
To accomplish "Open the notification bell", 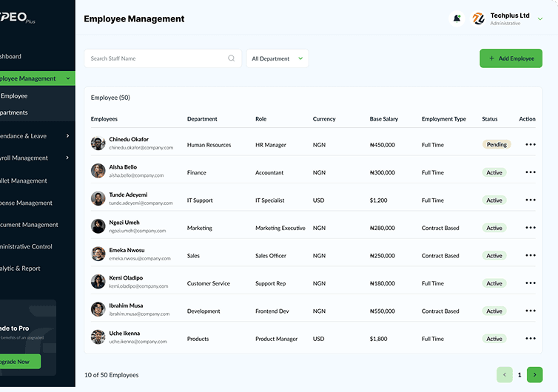I will [x=457, y=18].
